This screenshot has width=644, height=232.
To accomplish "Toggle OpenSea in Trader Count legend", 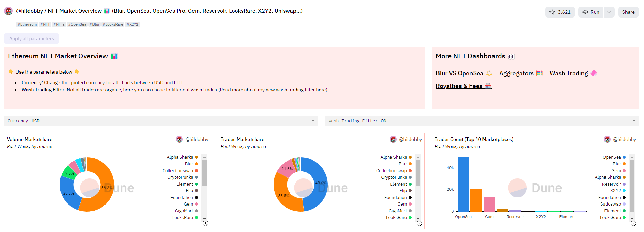I will pos(614,157).
